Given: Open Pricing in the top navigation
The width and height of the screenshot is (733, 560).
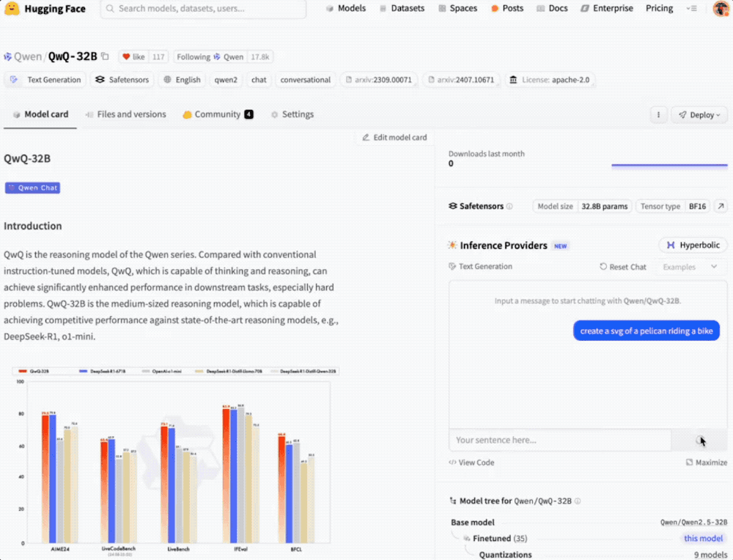Looking at the screenshot, I should coord(660,8).
